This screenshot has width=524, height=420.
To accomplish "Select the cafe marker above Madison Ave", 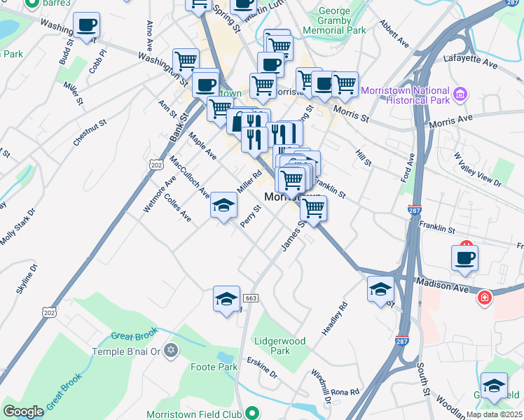I will click(x=464, y=260).
